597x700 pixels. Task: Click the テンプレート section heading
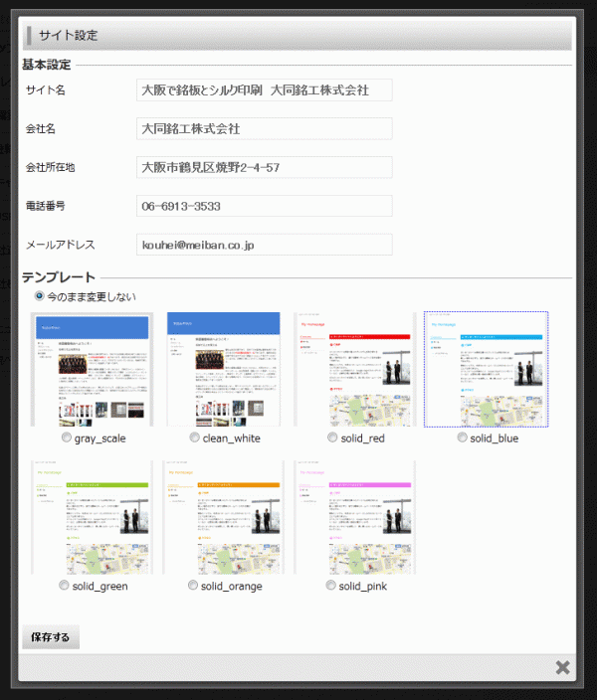coord(59,277)
